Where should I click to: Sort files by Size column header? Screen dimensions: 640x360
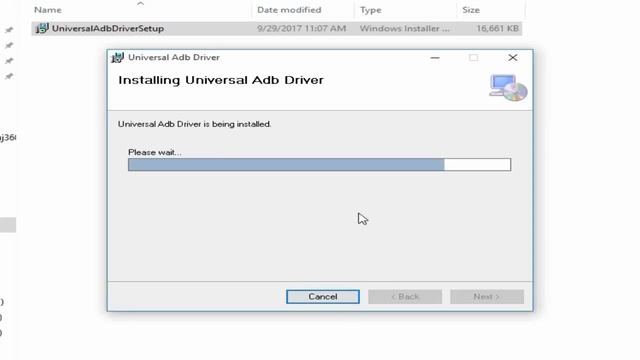(x=471, y=10)
